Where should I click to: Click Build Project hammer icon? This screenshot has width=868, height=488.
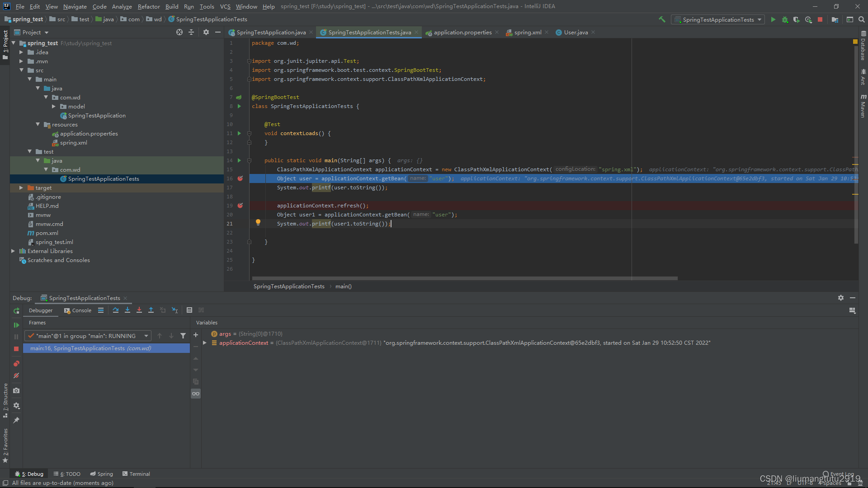click(662, 19)
